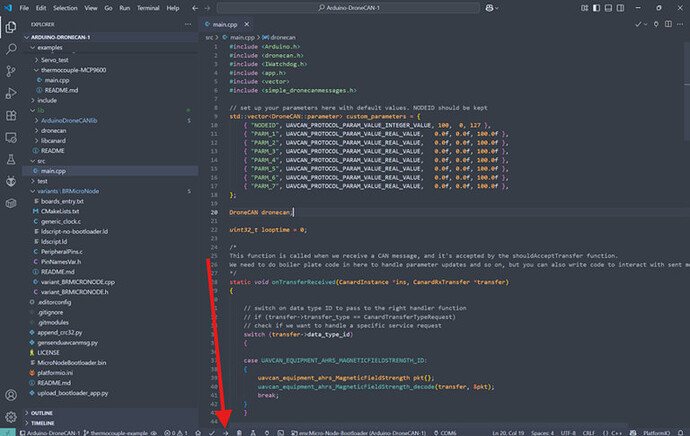Open the Testing flask view

tap(11, 159)
